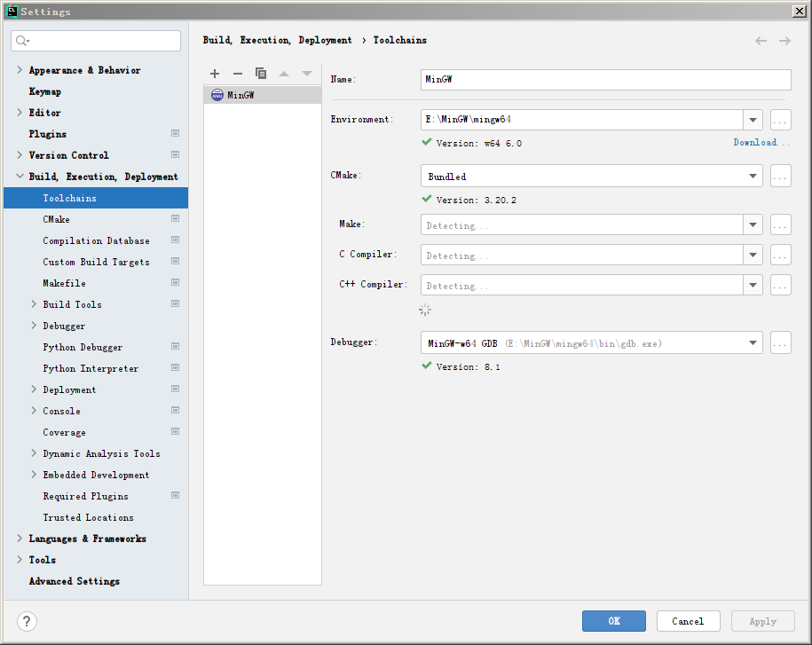This screenshot has height=645, width=812.
Task: Open the Environment path dropdown
Action: (753, 120)
